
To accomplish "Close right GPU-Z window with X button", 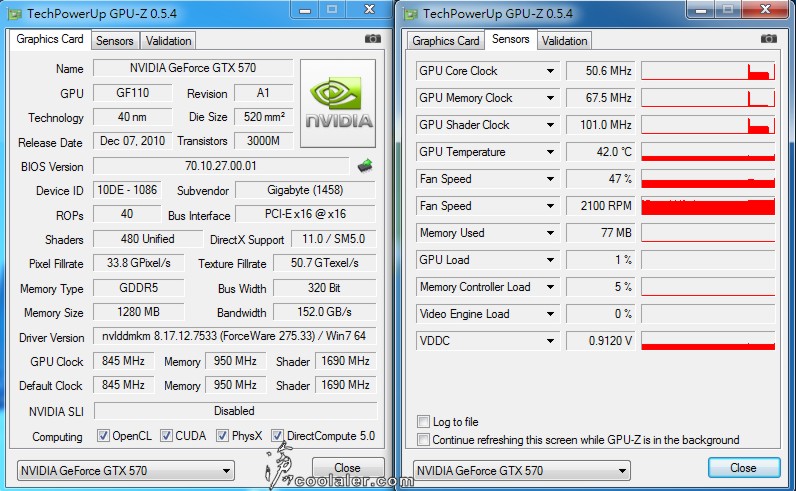I will click(765, 9).
